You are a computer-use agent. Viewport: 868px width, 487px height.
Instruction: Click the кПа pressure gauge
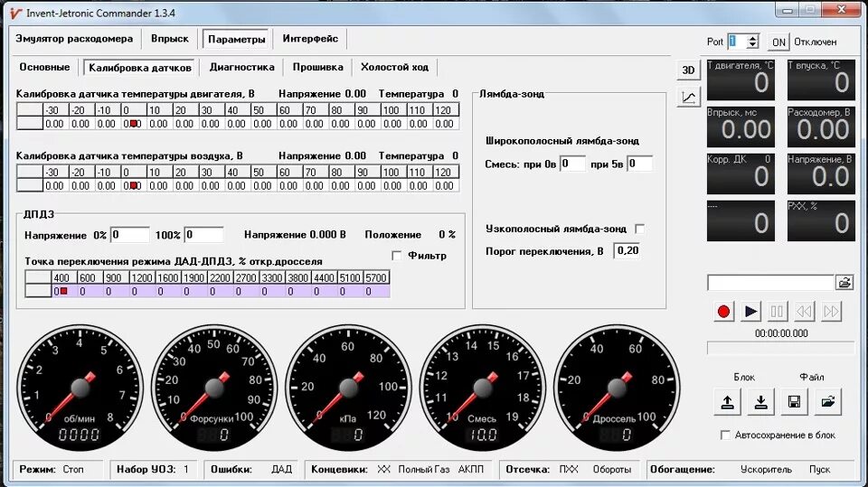[x=348, y=388]
